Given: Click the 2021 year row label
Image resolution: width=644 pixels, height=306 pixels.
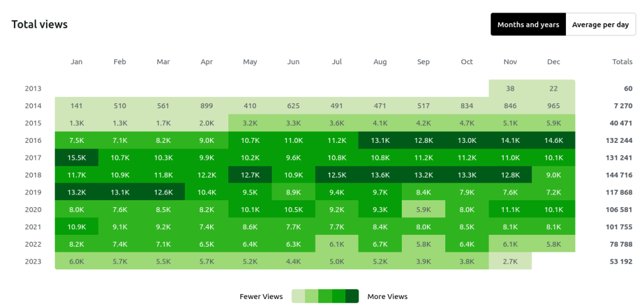Looking at the screenshot, I should pyautogui.click(x=33, y=227).
